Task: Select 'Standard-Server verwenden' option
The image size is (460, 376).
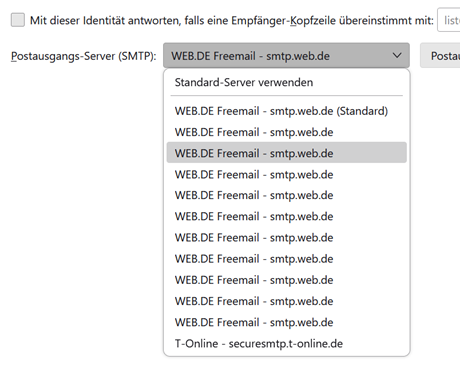Action: coord(287,82)
